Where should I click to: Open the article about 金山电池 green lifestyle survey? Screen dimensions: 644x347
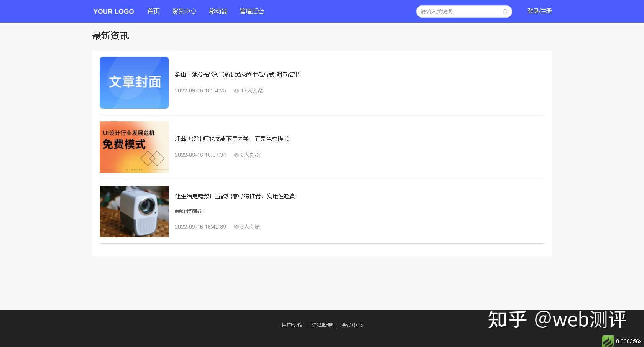pyautogui.click(x=237, y=74)
